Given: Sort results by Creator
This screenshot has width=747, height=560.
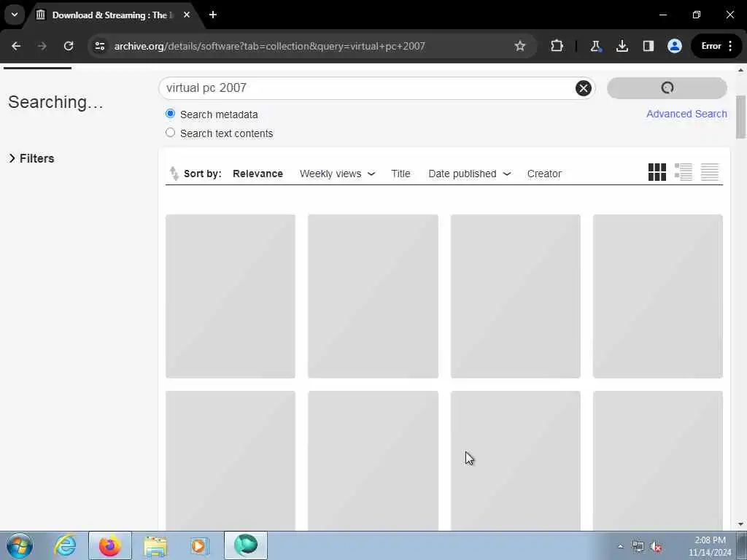Looking at the screenshot, I should pyautogui.click(x=544, y=174).
